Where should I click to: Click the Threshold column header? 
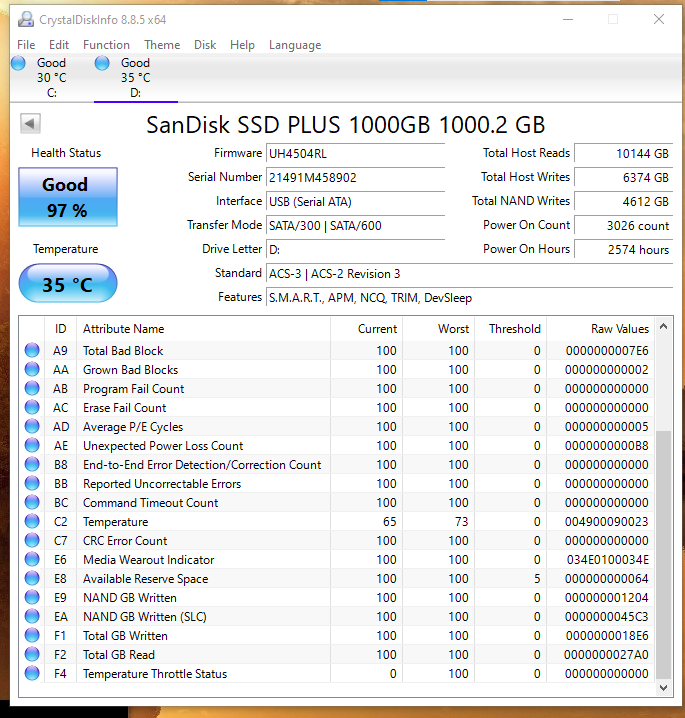511,329
